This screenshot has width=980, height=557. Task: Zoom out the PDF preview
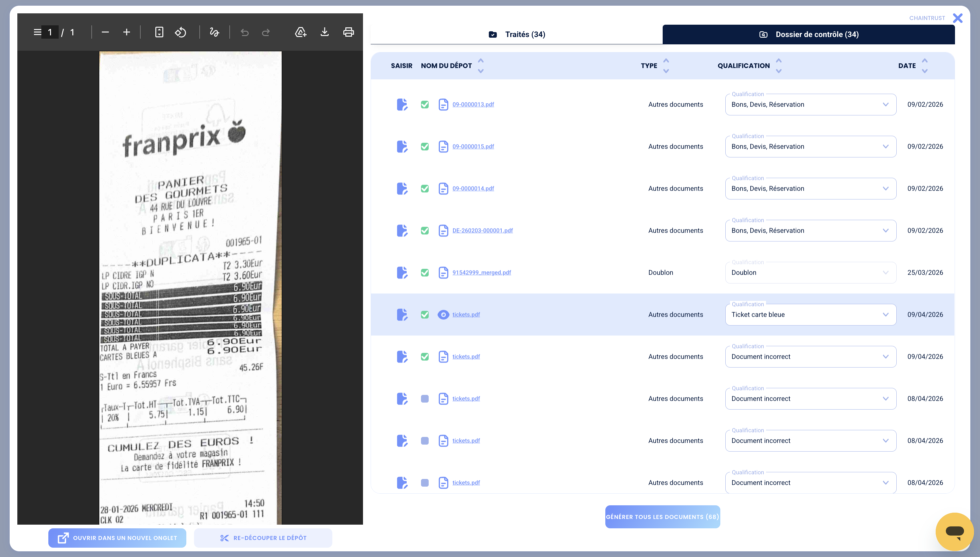[105, 32]
